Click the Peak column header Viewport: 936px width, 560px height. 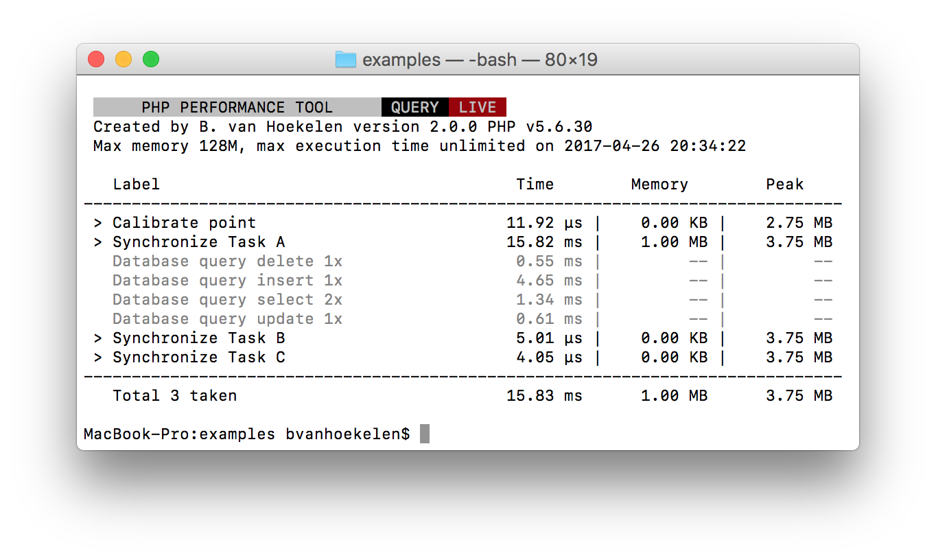(785, 184)
